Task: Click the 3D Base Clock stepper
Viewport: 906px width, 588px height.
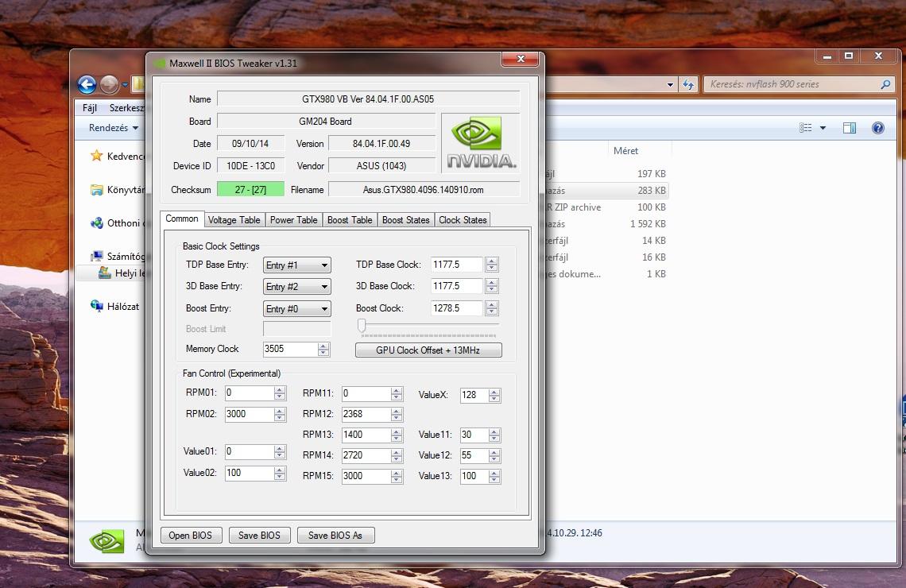Action: pos(492,286)
